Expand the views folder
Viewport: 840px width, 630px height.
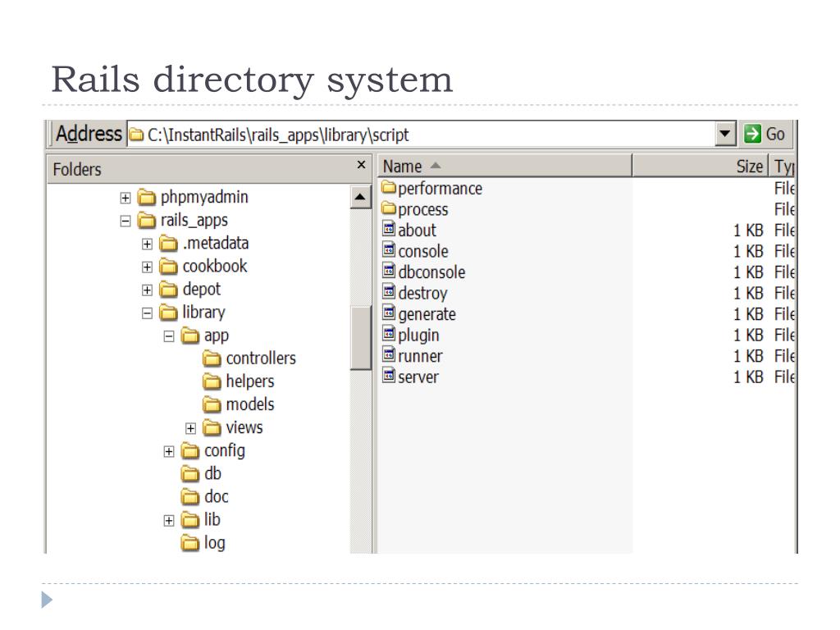click(x=189, y=427)
